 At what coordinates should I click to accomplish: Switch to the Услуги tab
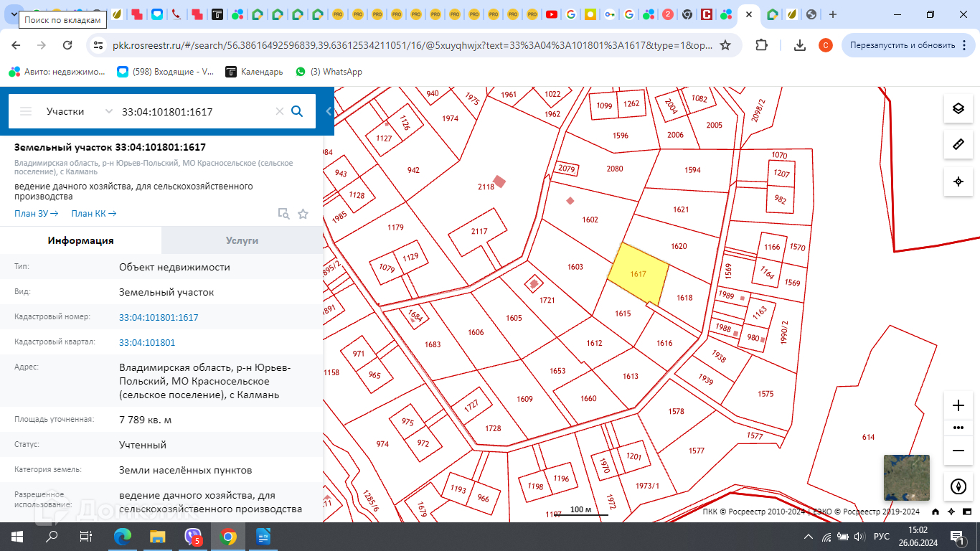[x=242, y=240]
